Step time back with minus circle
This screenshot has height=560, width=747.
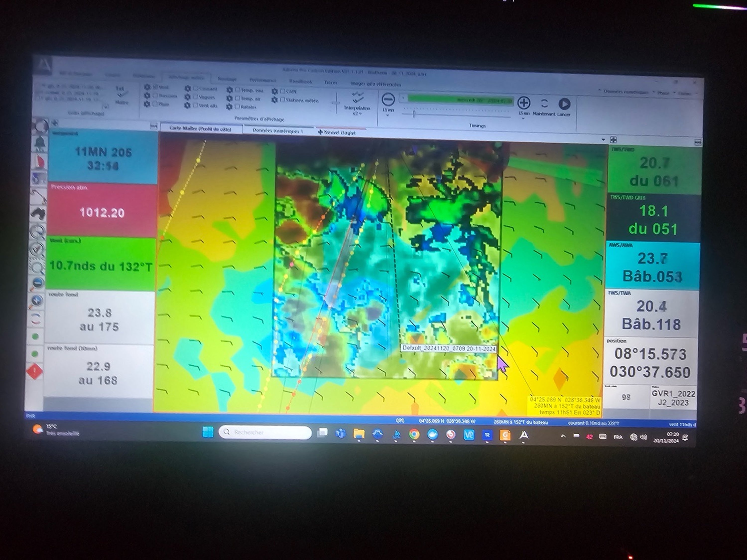[x=388, y=99]
